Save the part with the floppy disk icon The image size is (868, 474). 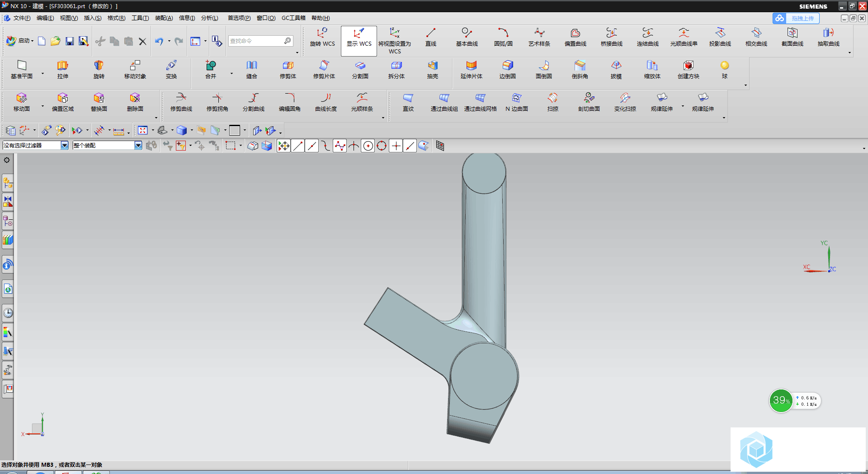[x=70, y=41]
